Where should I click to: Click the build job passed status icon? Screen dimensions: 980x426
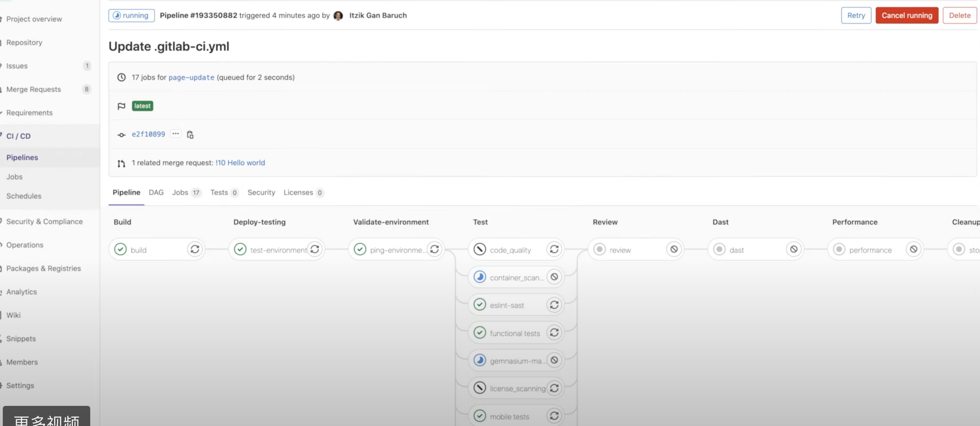(121, 249)
